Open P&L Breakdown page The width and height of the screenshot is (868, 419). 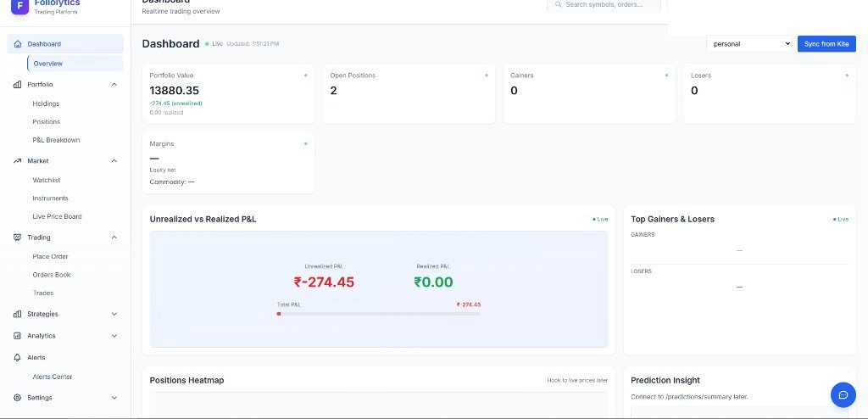tap(56, 140)
